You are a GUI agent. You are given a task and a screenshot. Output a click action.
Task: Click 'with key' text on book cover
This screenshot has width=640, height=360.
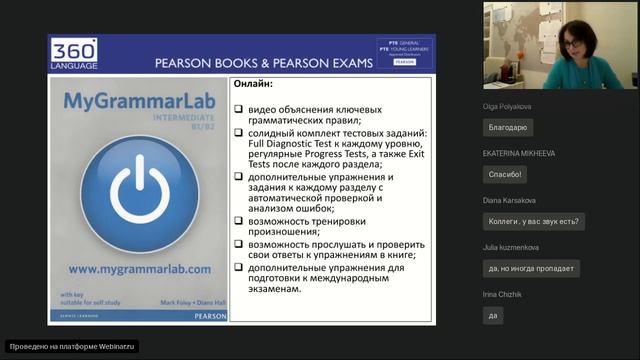point(72,294)
